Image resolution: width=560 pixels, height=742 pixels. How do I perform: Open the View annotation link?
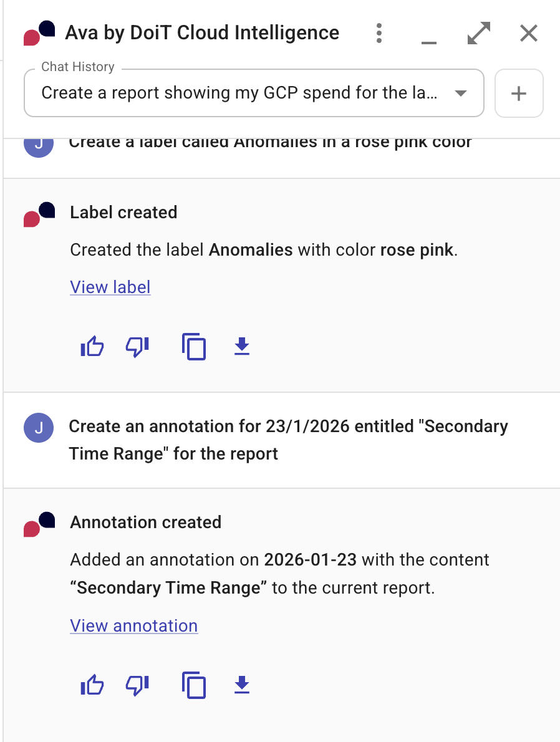tap(133, 625)
